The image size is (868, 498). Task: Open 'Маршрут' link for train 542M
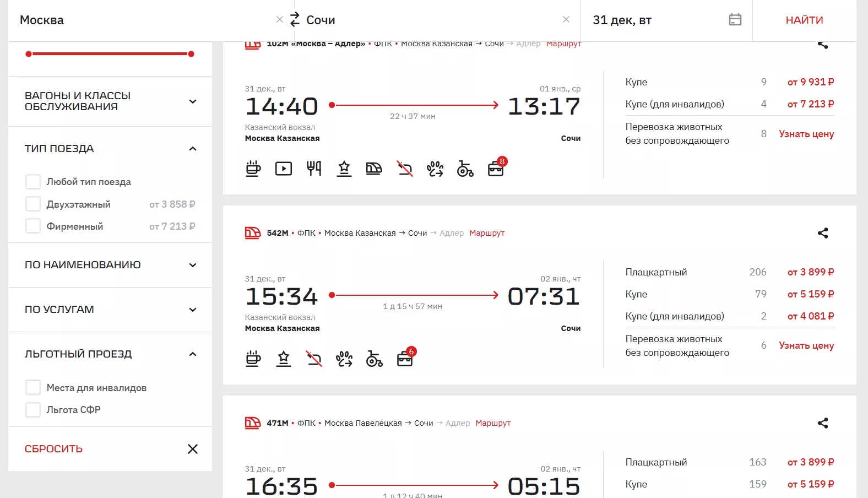pos(487,233)
